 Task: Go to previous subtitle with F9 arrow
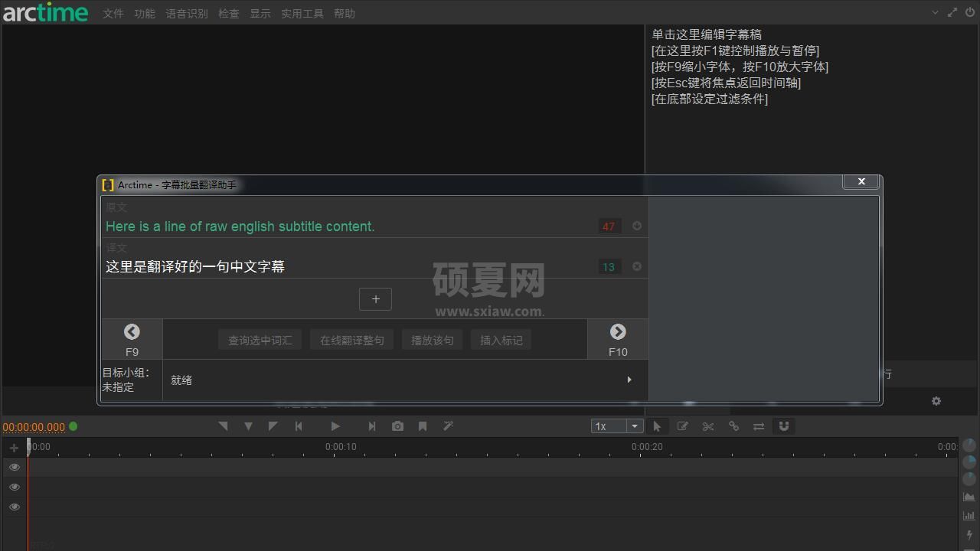(132, 339)
